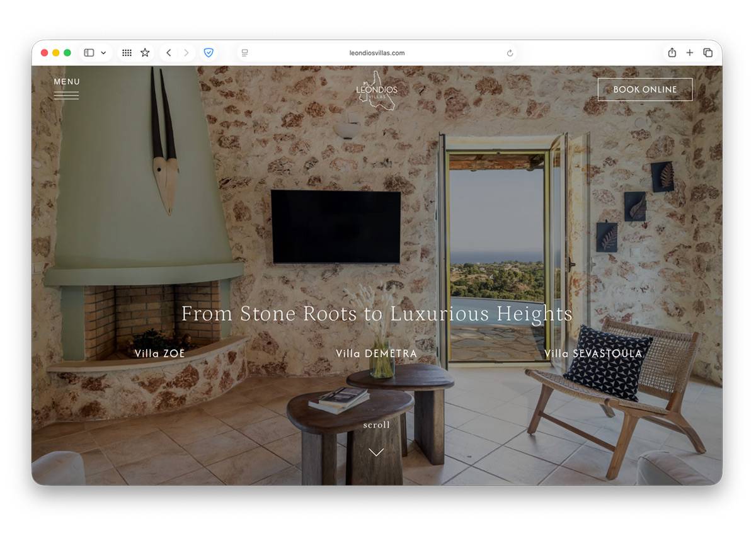
Task: Select the Villa DEMETRA link
Action: (376, 353)
